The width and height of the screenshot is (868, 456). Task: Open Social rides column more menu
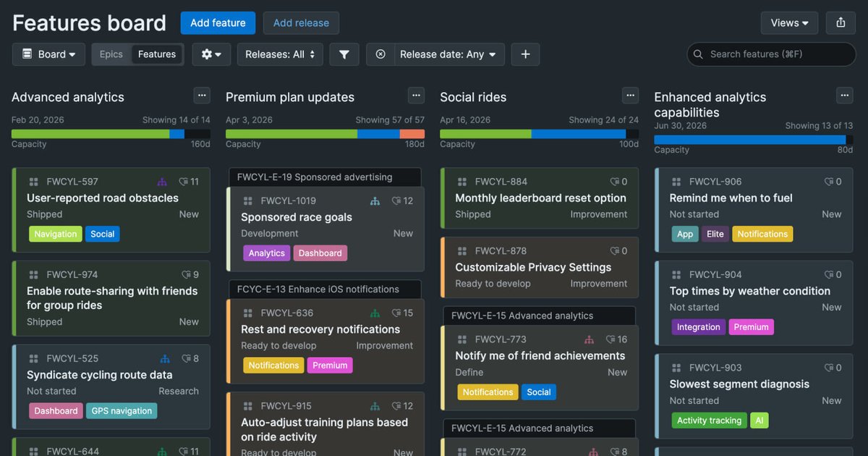click(631, 95)
